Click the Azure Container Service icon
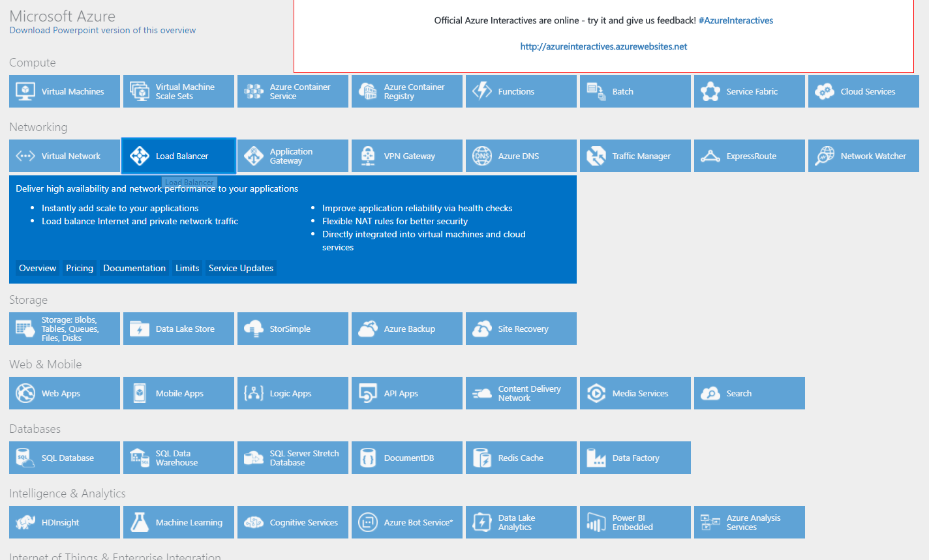Image resolution: width=929 pixels, height=560 pixels. click(254, 91)
